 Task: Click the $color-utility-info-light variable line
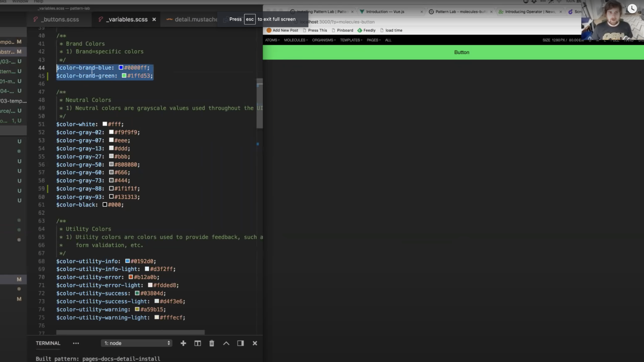(116, 269)
